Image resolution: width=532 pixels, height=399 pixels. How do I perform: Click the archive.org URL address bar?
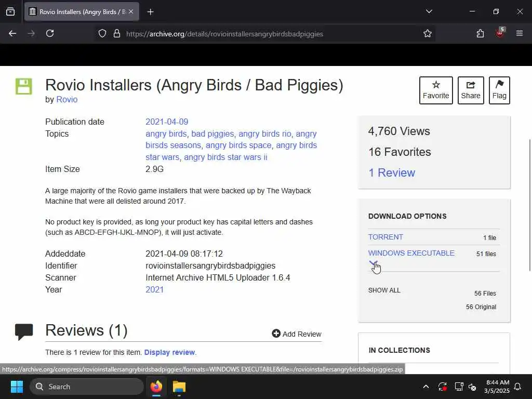(224, 34)
